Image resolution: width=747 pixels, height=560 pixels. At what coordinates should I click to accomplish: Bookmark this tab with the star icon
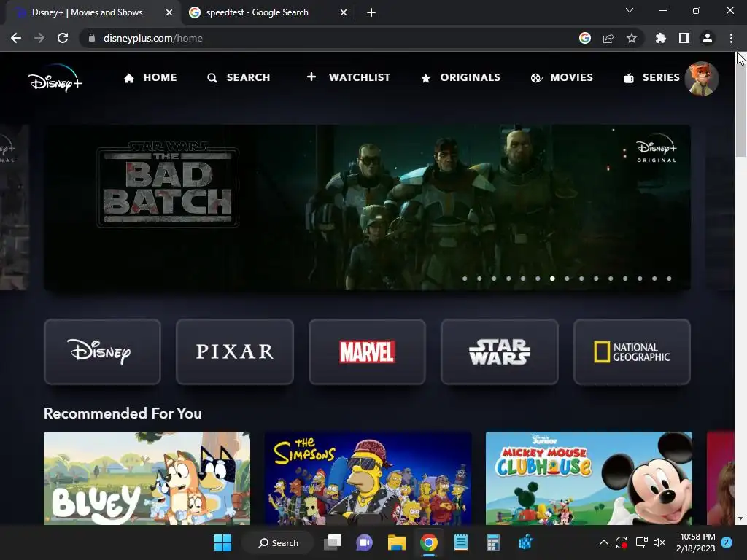tap(632, 38)
